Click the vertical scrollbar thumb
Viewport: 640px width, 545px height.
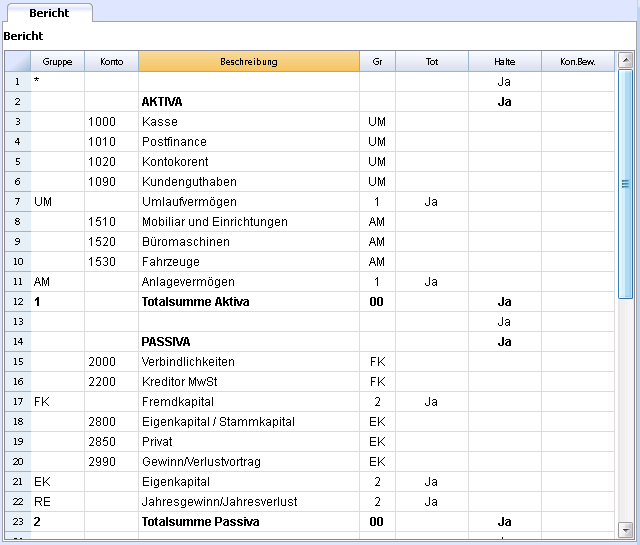(x=625, y=184)
